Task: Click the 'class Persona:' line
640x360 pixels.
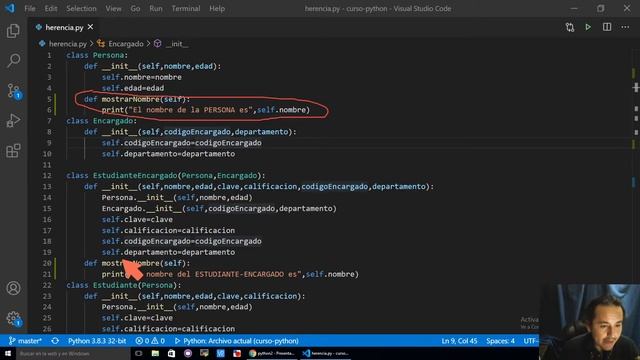Action: click(97, 55)
